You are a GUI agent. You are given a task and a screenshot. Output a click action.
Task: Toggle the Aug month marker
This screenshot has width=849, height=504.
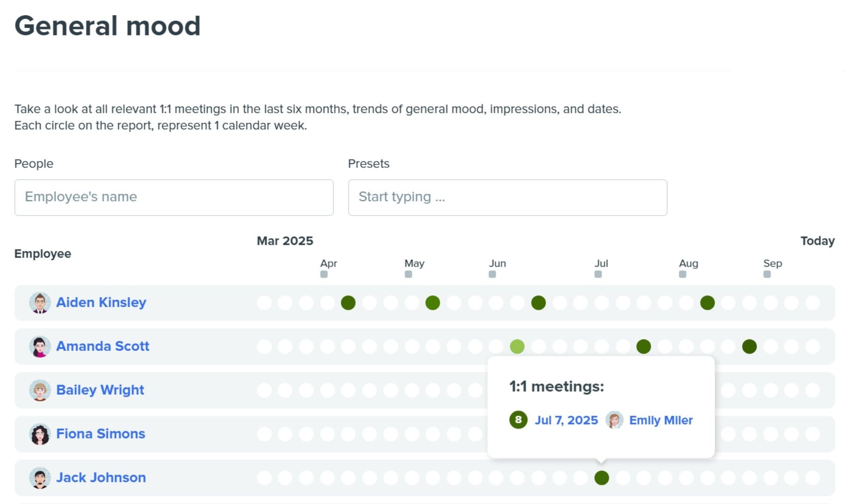click(682, 275)
